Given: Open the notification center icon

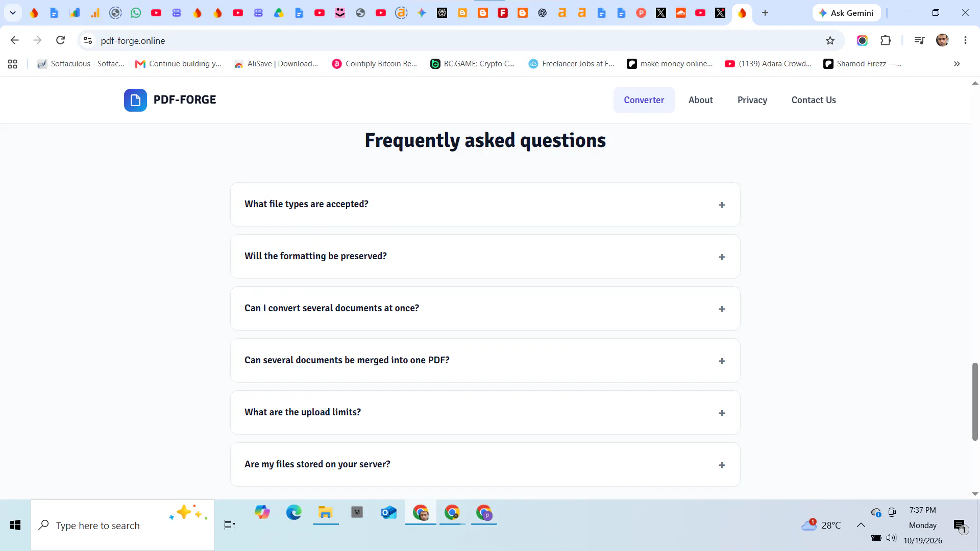Looking at the screenshot, I should point(960,525).
